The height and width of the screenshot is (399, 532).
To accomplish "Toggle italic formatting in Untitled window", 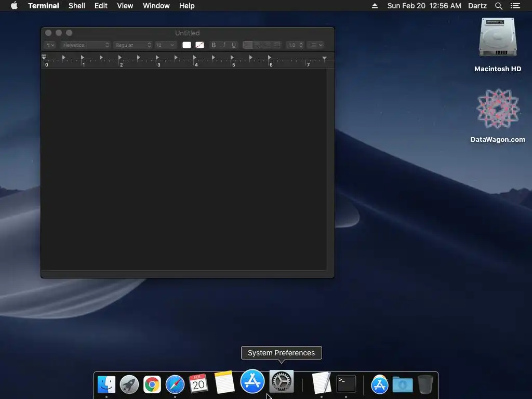I will 223,45.
